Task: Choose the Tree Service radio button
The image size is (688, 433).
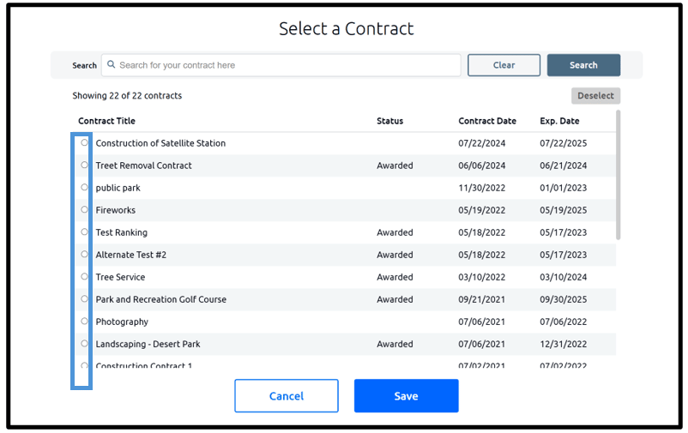Action: (x=84, y=276)
